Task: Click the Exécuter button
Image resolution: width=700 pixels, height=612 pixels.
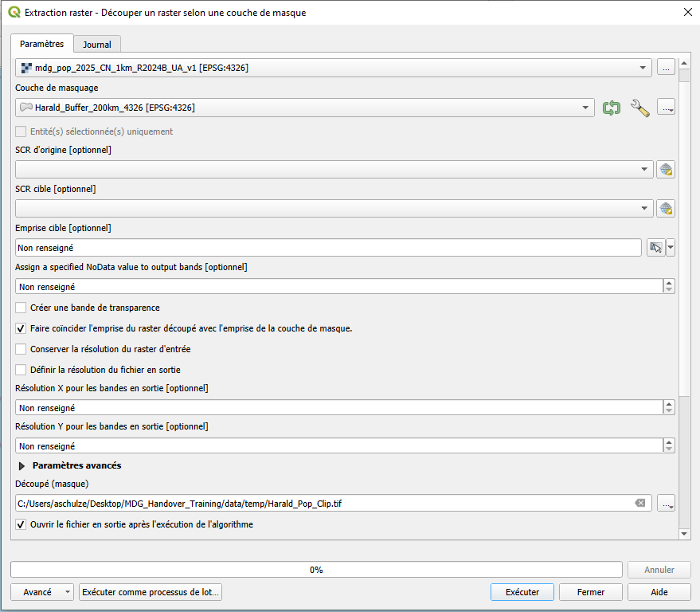Action: coord(522,592)
